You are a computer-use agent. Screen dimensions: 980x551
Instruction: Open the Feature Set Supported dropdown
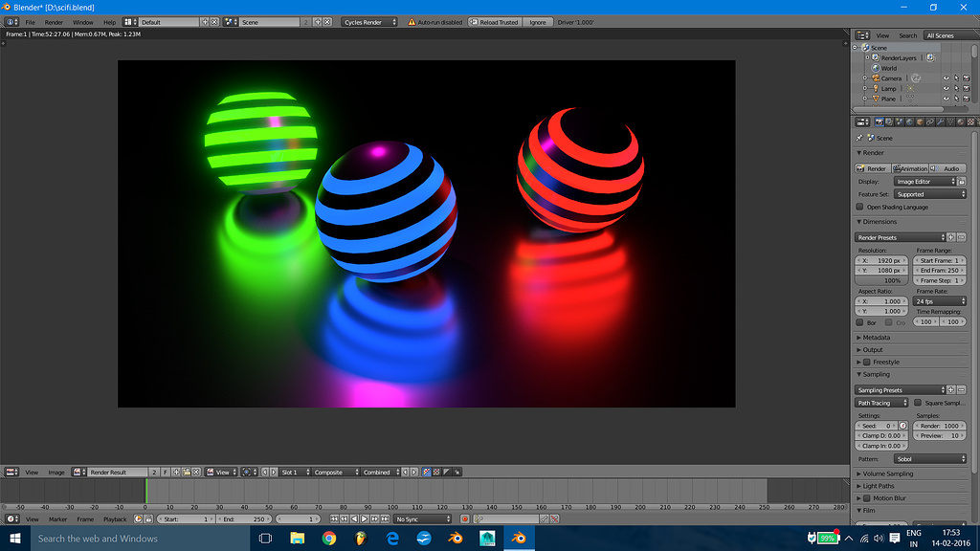point(930,194)
